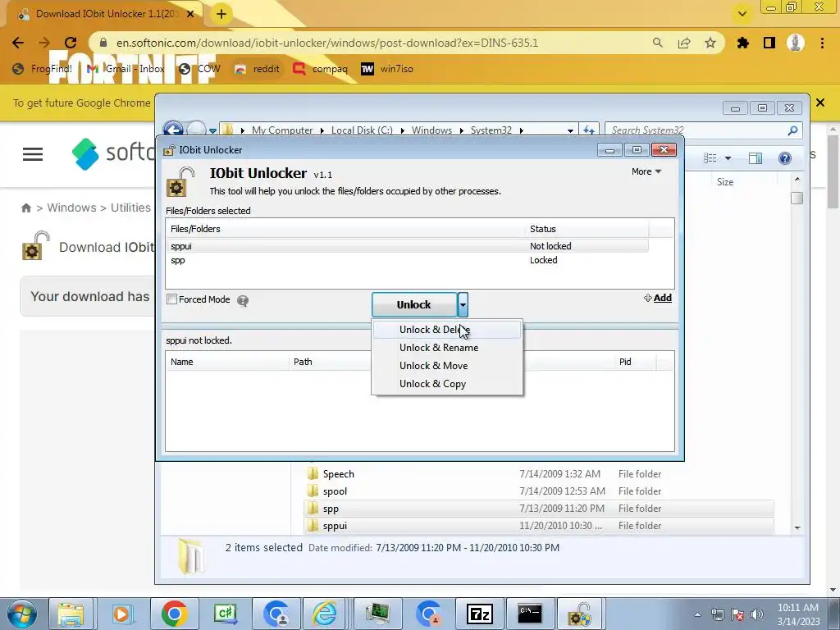Click the Status column header
Image resolution: width=840 pixels, height=630 pixels.
coord(587,229)
